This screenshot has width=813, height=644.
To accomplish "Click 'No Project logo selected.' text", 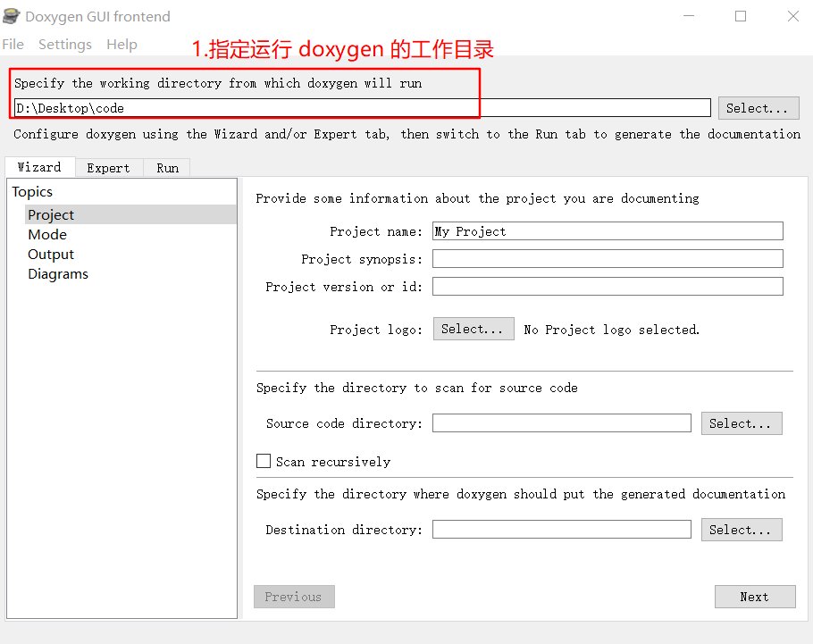I will [612, 330].
